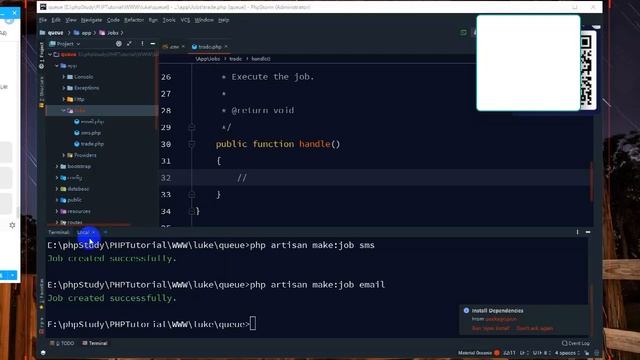The width and height of the screenshot is (640, 360).
Task: Open the Help menu
Action: [223, 20]
